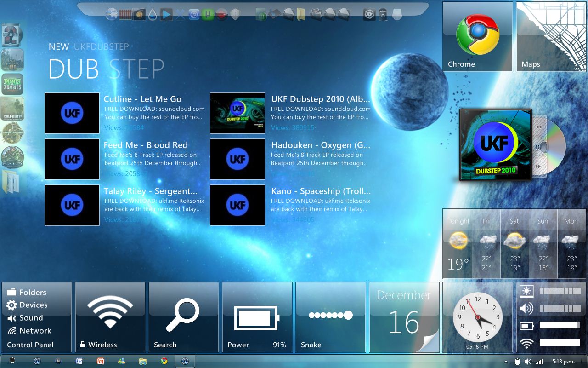
Task: Adjust the brightness bar slider
Action: click(x=560, y=291)
